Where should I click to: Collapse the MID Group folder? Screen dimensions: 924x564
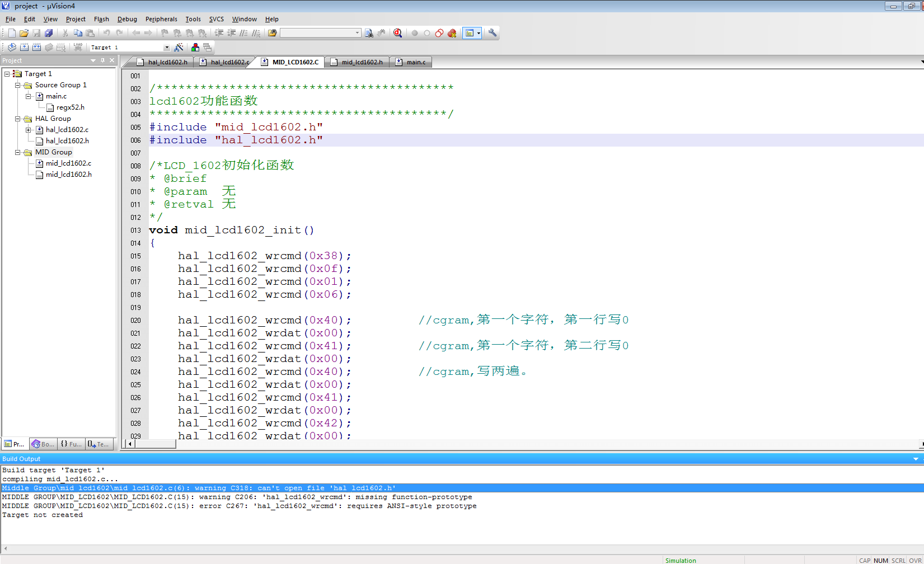coord(18,152)
